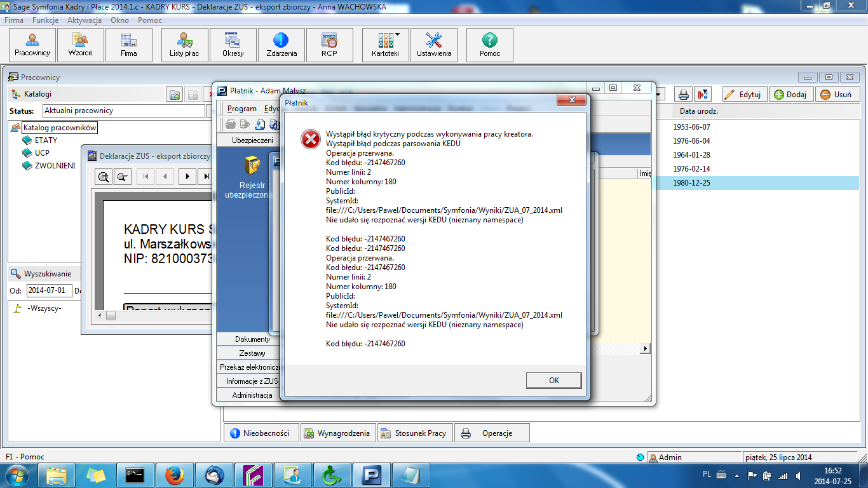Click the add new catalog folder icon

[x=175, y=95]
